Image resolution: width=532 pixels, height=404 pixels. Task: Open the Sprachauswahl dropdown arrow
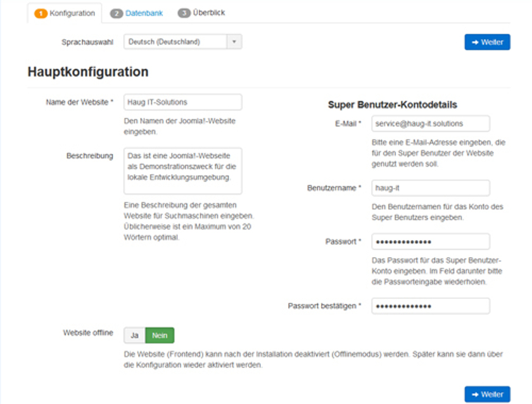pos(234,42)
